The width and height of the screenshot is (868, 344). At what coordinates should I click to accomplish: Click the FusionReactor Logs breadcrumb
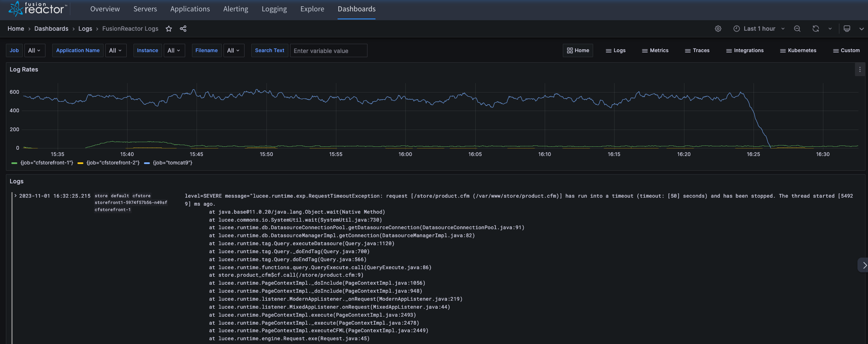click(x=130, y=29)
